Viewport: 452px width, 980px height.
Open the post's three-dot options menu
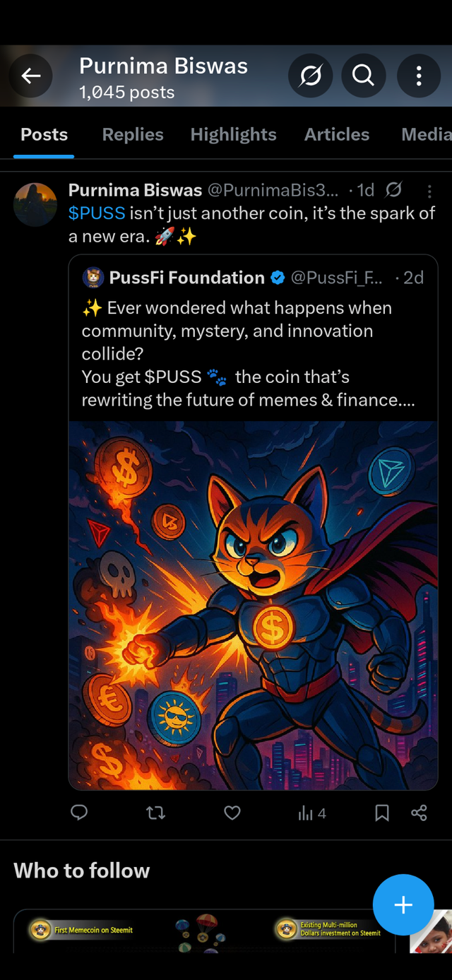point(429,191)
